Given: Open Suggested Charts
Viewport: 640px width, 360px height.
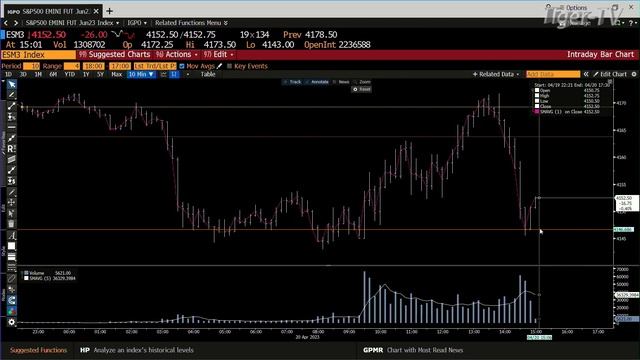Looking at the screenshot, I should pyautogui.click(x=115, y=54).
